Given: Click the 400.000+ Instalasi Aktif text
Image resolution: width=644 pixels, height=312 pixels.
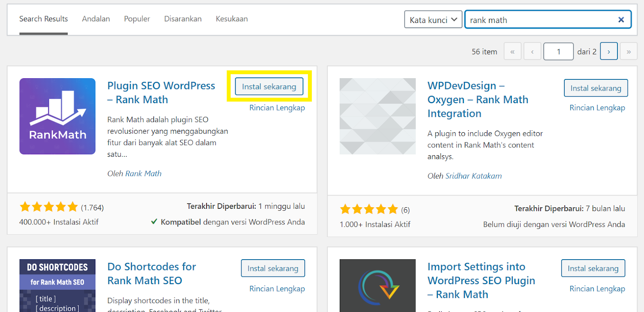Looking at the screenshot, I should point(59,222).
